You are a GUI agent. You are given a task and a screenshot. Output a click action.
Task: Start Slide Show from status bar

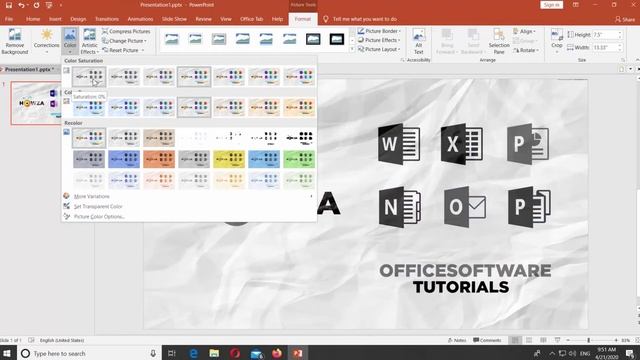point(558,340)
